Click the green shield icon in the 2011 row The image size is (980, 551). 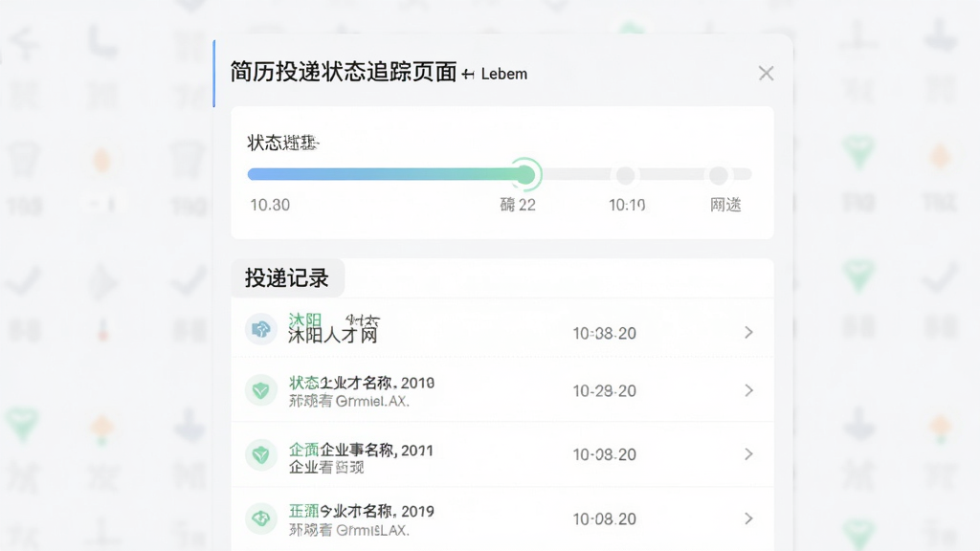pos(260,454)
